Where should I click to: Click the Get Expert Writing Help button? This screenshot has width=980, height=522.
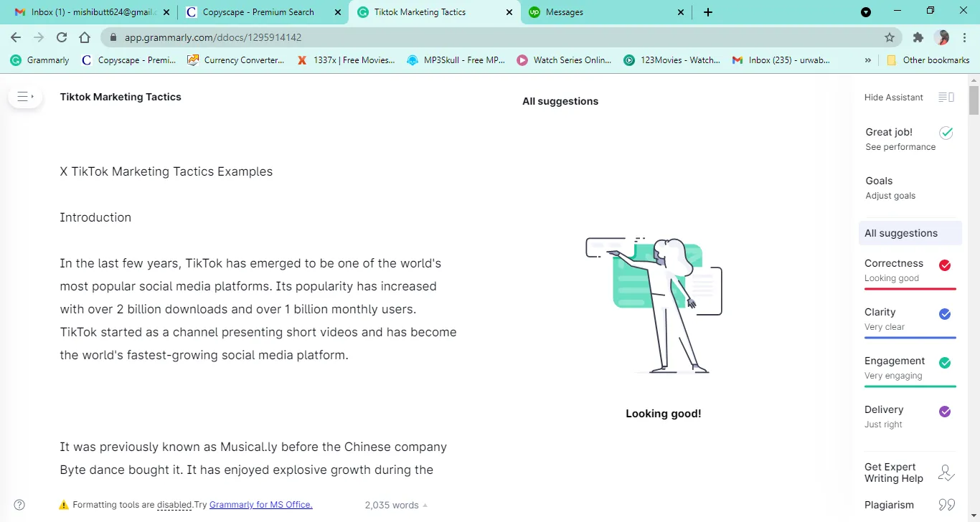[x=910, y=473]
